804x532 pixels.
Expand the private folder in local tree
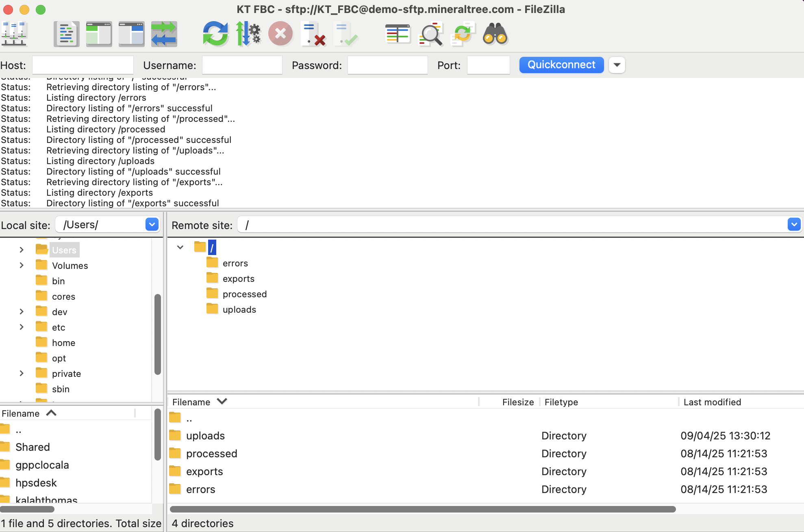[x=22, y=373]
